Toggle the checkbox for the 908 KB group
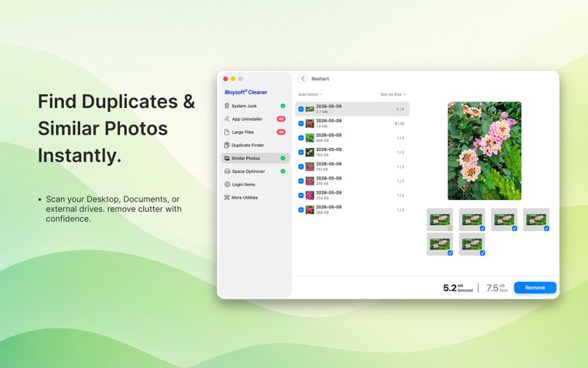Viewport: 588px width, 368px height. click(301, 138)
